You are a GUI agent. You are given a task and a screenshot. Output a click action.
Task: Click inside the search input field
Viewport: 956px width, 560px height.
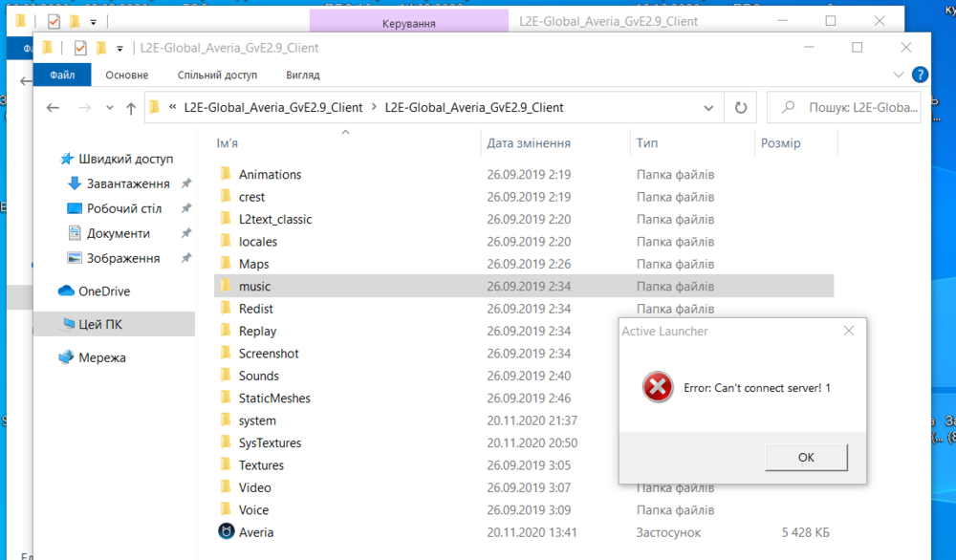(851, 107)
